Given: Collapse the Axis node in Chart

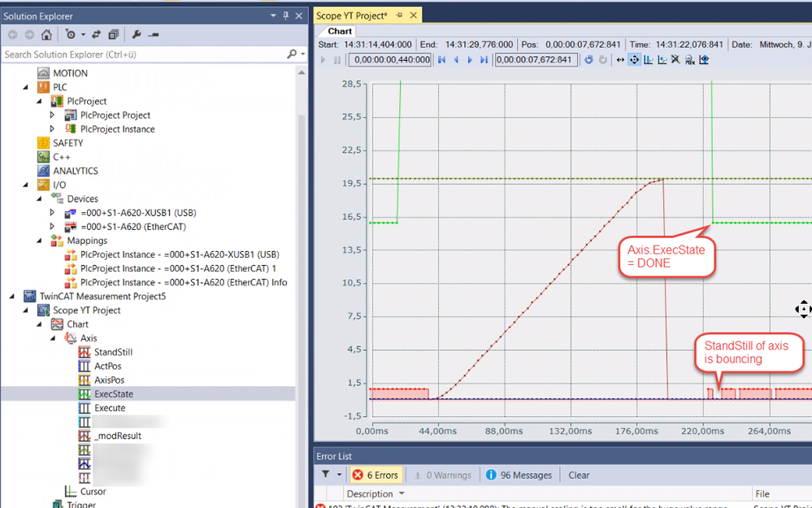Looking at the screenshot, I should pyautogui.click(x=53, y=338).
